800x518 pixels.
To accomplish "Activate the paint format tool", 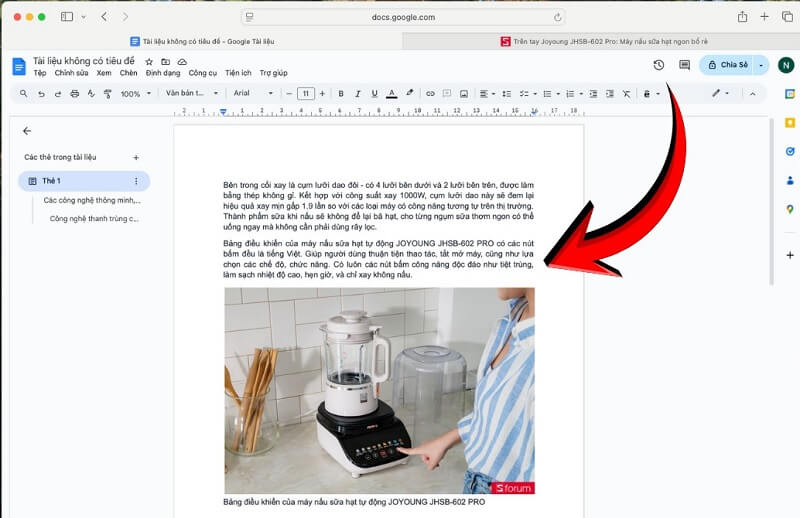I will point(108,94).
